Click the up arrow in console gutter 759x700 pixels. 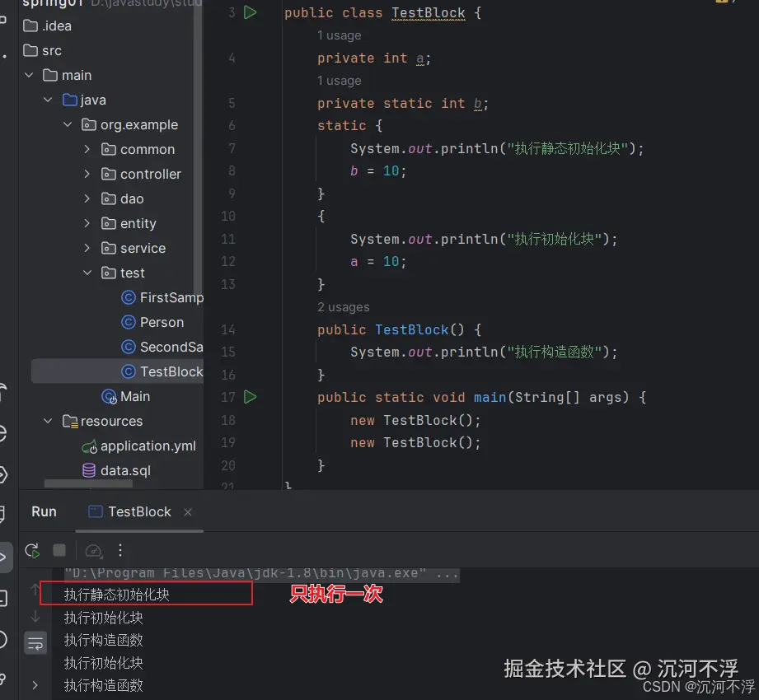click(x=35, y=589)
